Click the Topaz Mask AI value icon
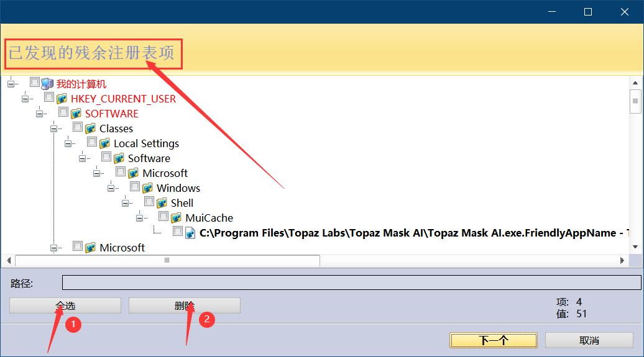The height and width of the screenshot is (357, 644). coord(190,233)
